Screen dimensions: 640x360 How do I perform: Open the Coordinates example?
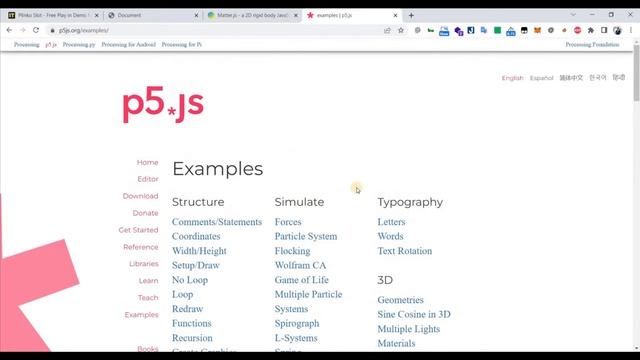coord(196,236)
